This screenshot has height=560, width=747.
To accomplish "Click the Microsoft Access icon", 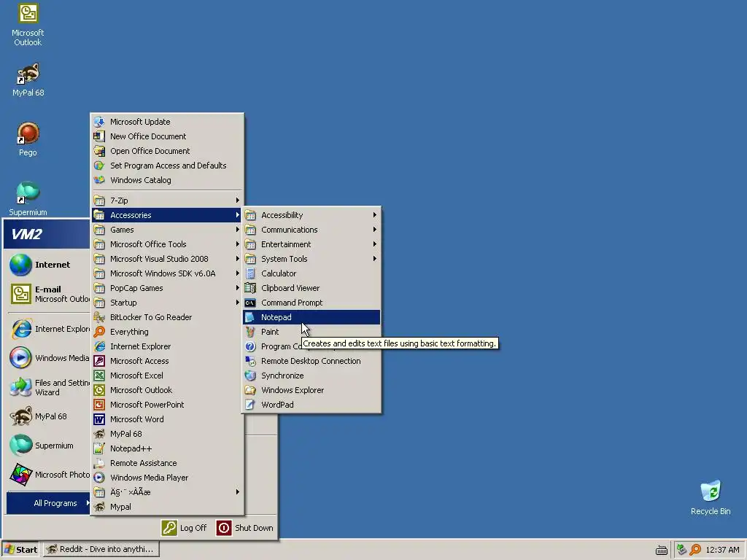I will pyautogui.click(x=99, y=361).
